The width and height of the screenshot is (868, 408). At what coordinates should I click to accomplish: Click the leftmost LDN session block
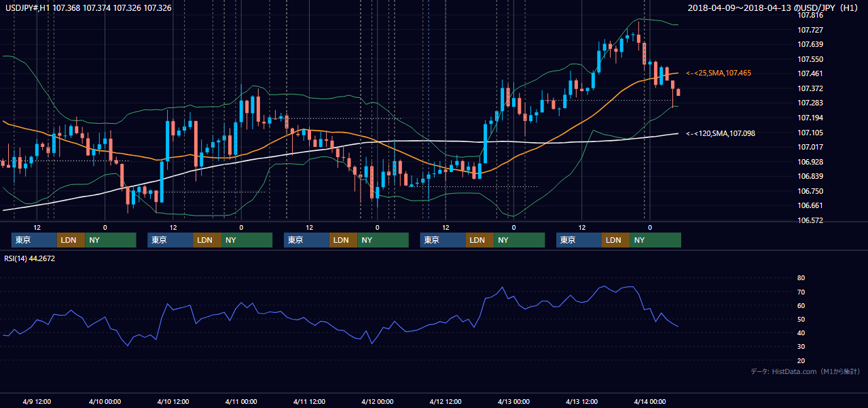point(71,240)
